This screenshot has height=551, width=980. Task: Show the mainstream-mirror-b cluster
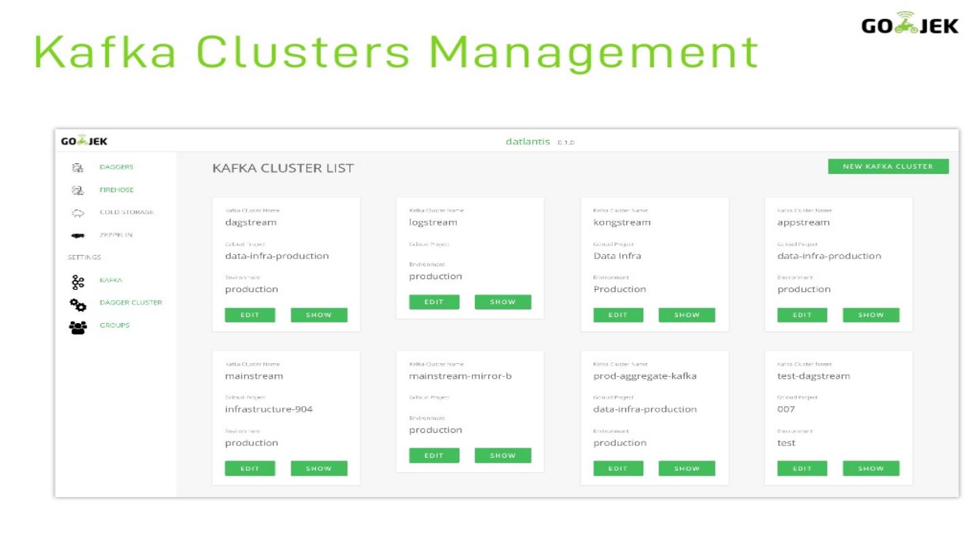click(503, 456)
